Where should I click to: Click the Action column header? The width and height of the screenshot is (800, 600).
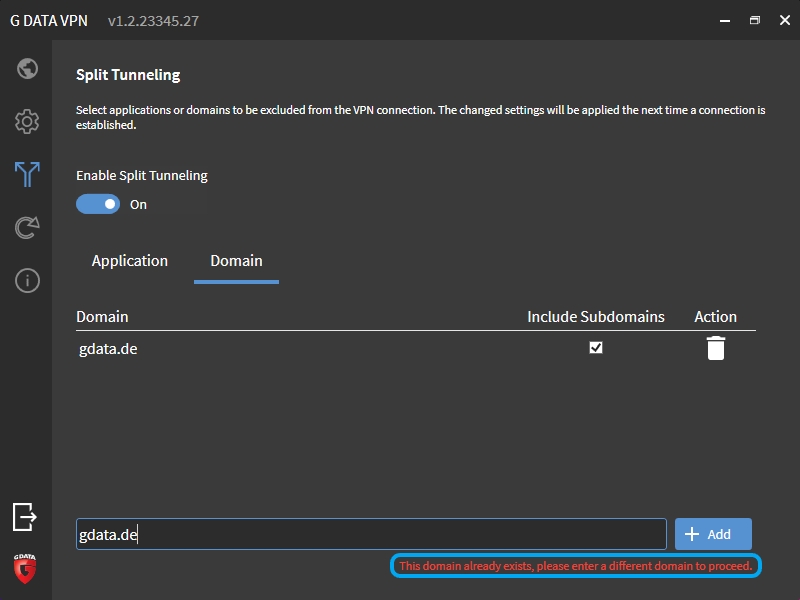point(715,317)
